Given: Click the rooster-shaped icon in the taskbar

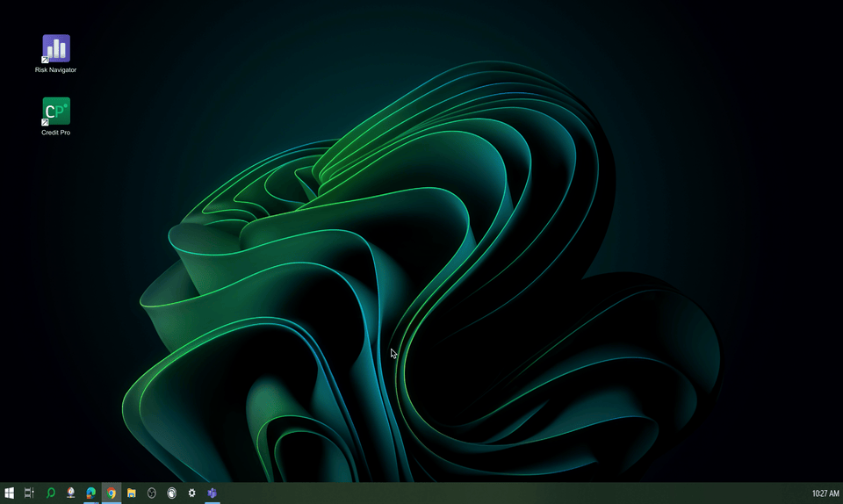Looking at the screenshot, I should point(70,493).
